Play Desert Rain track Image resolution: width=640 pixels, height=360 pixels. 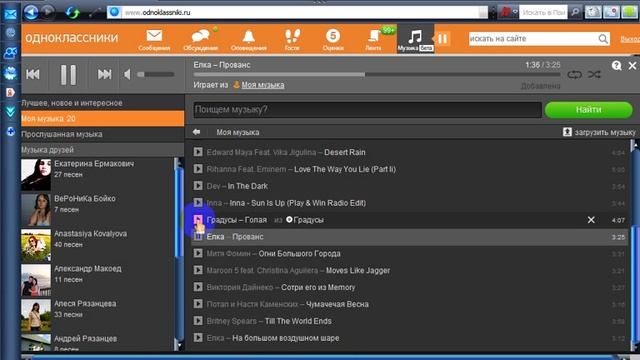pos(198,152)
